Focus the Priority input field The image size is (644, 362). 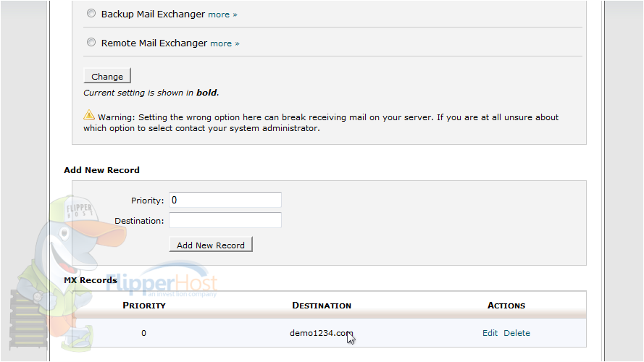point(225,200)
